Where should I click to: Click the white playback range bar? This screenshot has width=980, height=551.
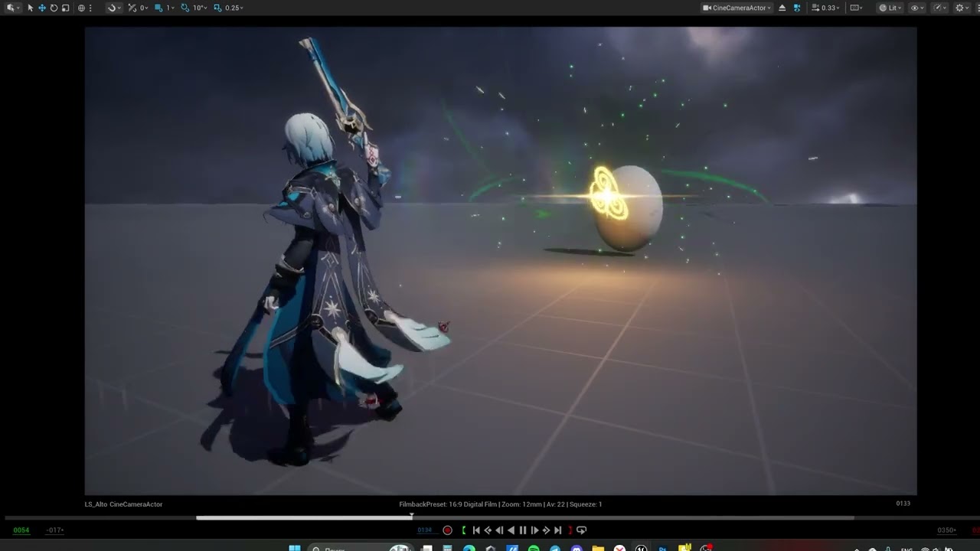click(304, 517)
